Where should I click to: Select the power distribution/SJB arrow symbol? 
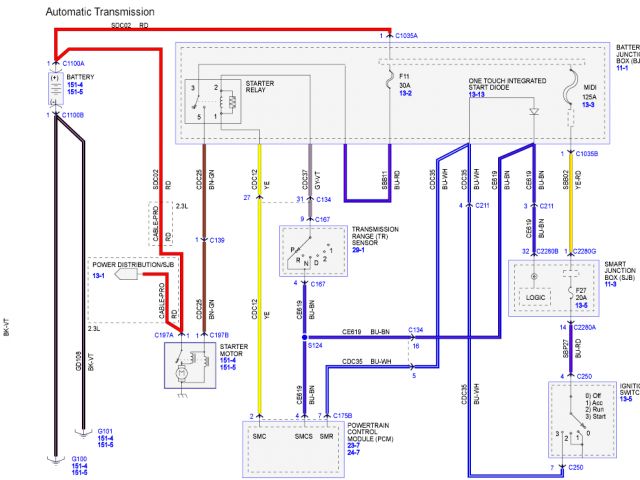coord(126,271)
